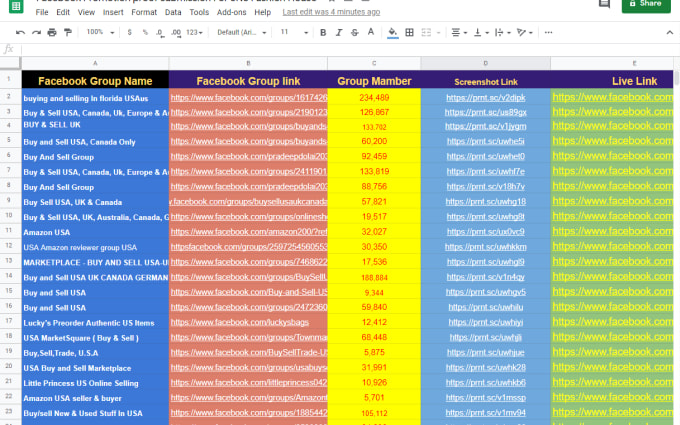Image resolution: width=680 pixels, height=425 pixels.
Task: Select the 'Facebook Group Name' header cell
Action: coord(95,81)
